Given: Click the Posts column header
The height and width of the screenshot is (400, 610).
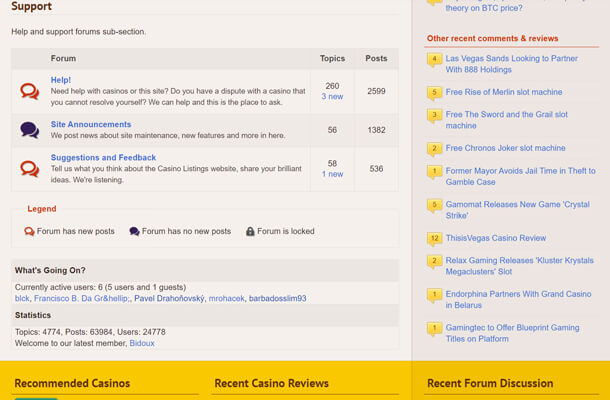Looking at the screenshot, I should coord(376,58).
